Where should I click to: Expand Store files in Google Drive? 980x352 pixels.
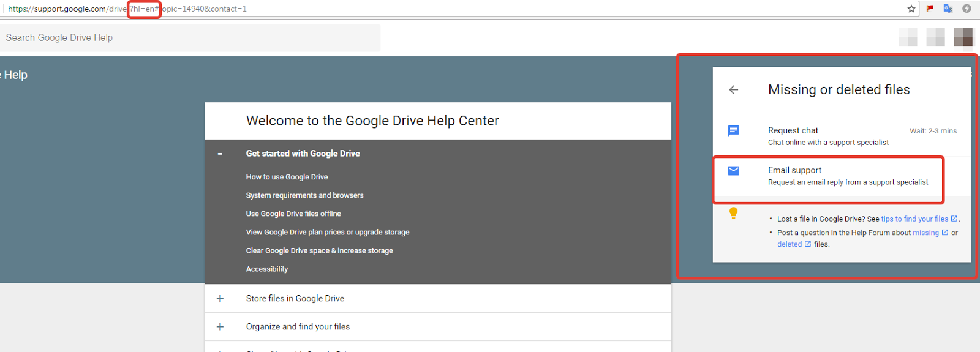click(x=220, y=298)
